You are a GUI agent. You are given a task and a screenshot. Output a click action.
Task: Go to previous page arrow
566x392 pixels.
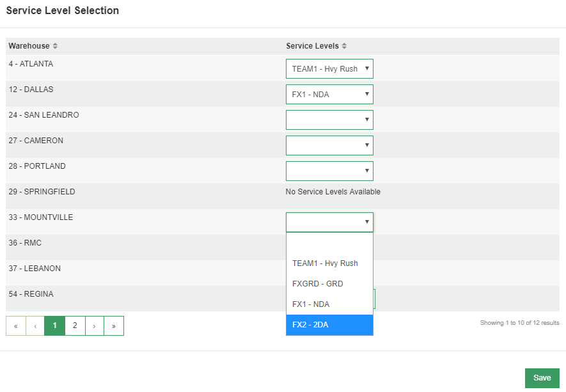pyautogui.click(x=35, y=326)
